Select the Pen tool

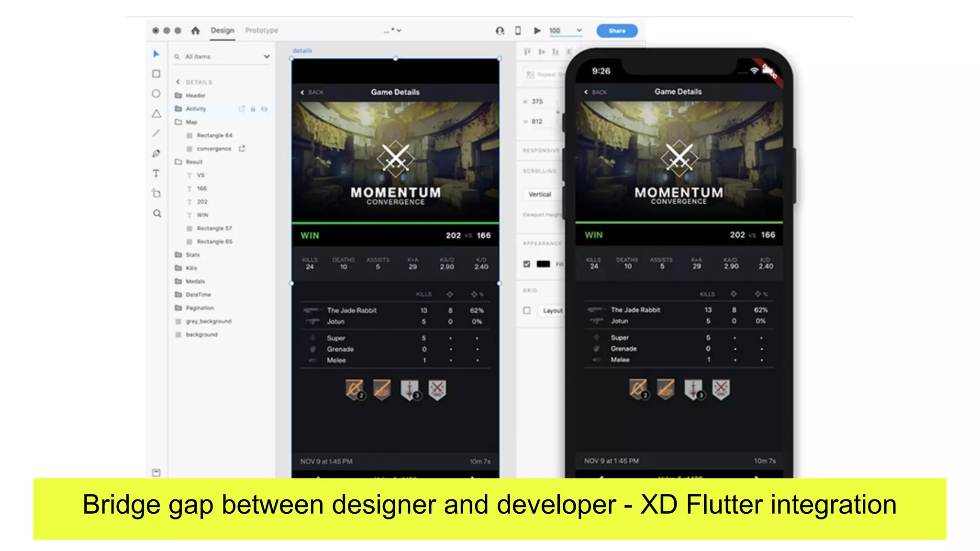pyautogui.click(x=156, y=154)
